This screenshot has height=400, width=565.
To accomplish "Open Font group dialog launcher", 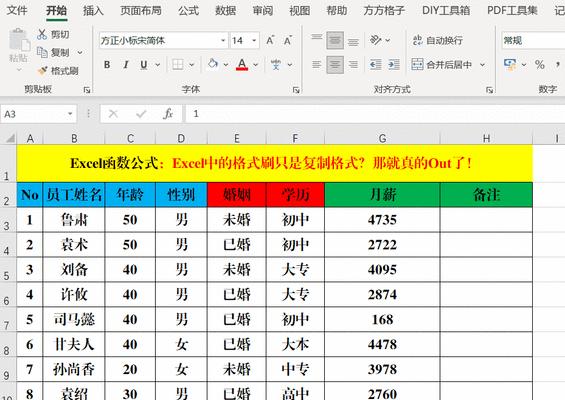I will click(296, 90).
